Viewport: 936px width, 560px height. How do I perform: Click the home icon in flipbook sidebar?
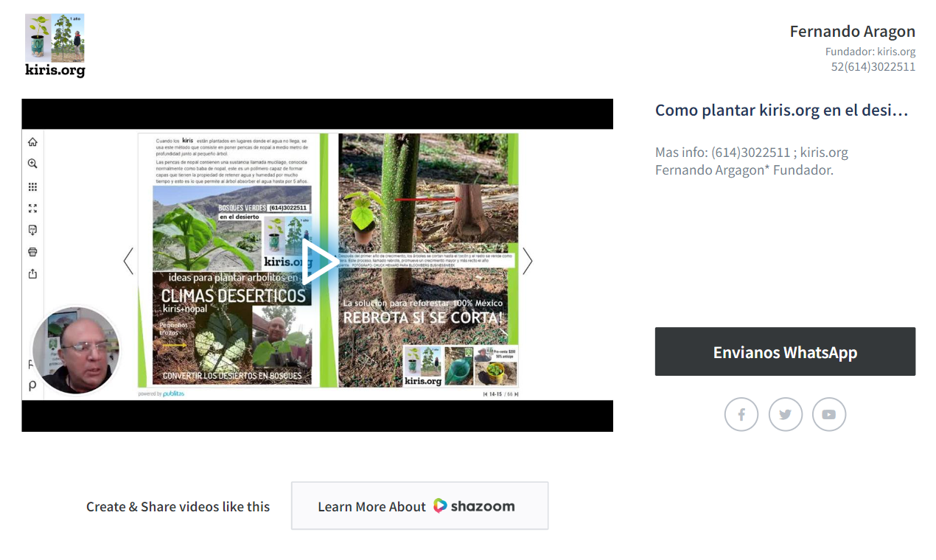pos(32,142)
